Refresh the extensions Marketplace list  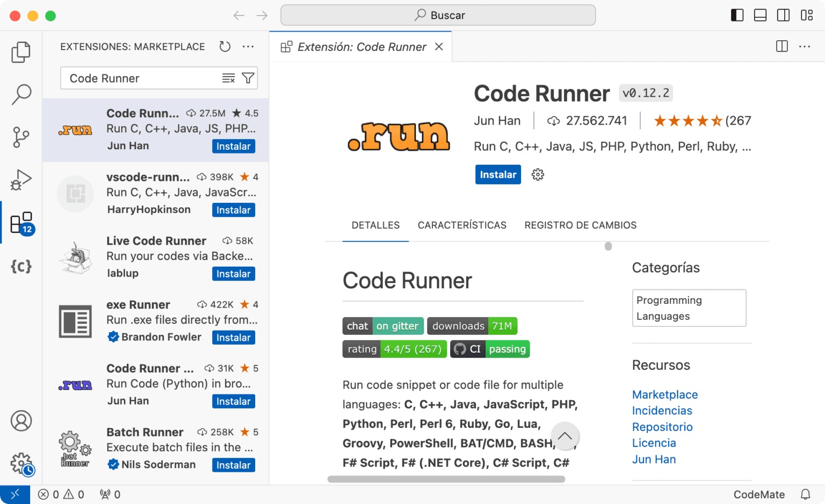225,47
